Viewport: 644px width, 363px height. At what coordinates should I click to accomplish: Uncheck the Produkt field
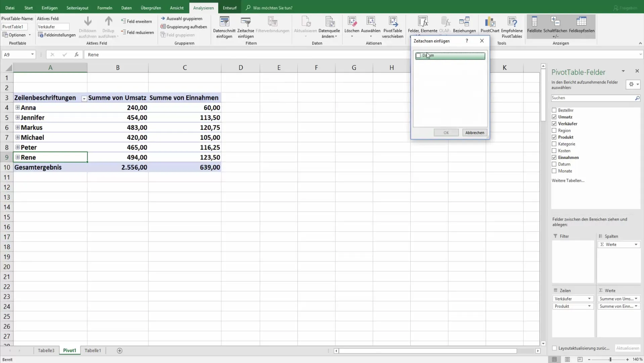point(554,137)
